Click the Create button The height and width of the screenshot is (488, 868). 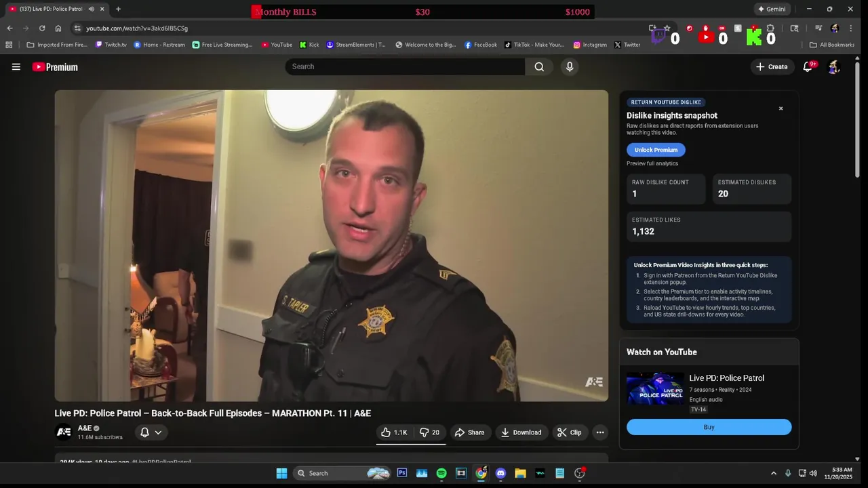[772, 66]
